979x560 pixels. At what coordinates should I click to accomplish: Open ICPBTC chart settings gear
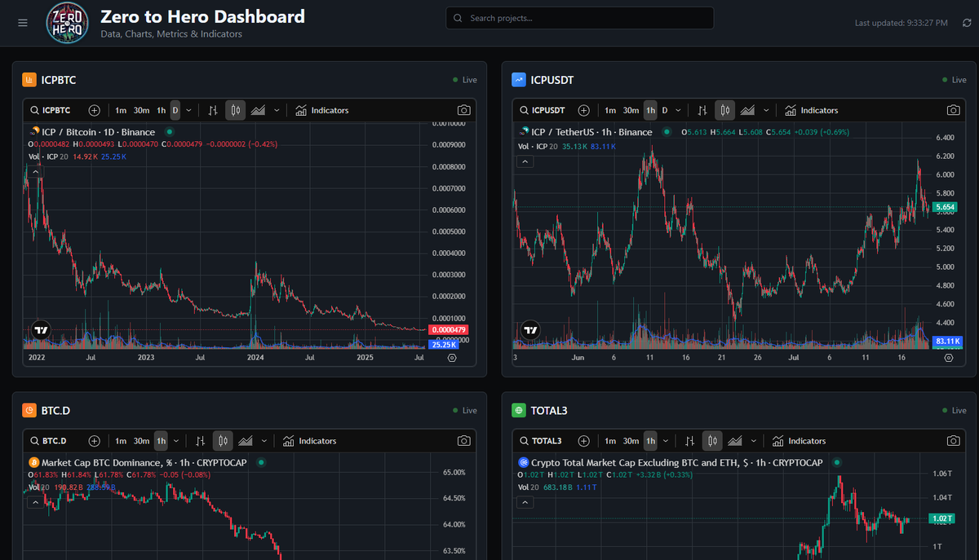[452, 358]
